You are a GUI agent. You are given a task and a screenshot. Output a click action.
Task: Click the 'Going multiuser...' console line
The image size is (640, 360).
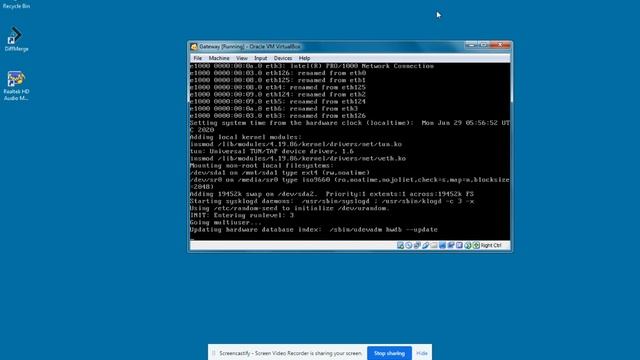coord(226,222)
